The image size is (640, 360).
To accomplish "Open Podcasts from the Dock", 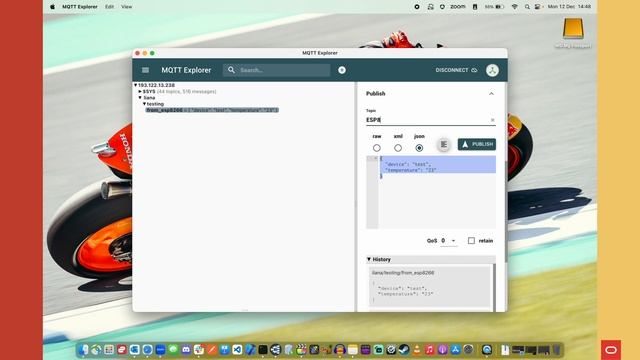I will point(442,350).
